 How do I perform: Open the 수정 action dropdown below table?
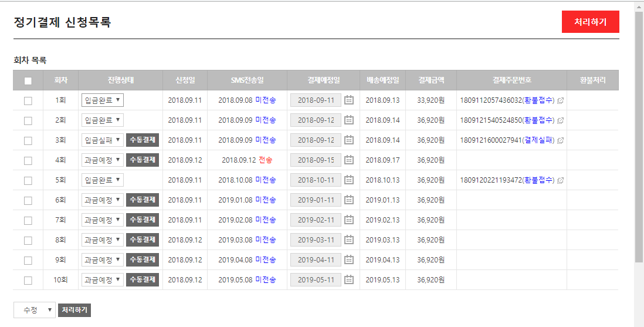click(35, 310)
